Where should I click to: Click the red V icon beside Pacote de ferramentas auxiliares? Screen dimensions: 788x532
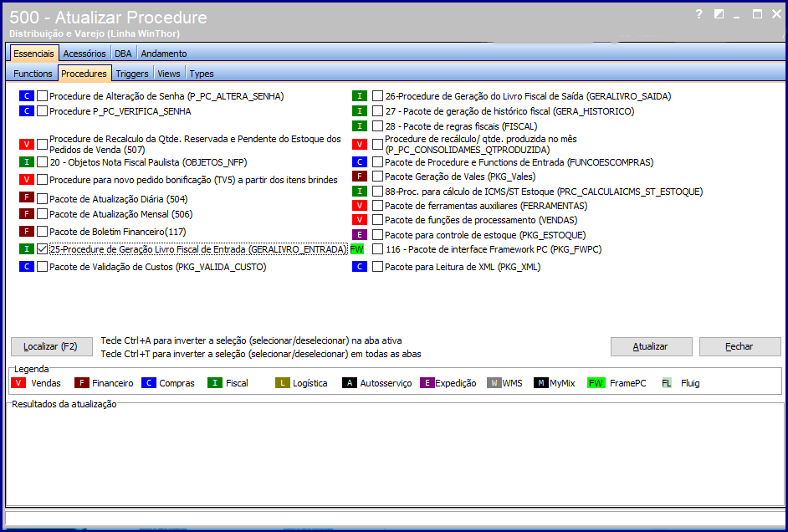point(360,206)
